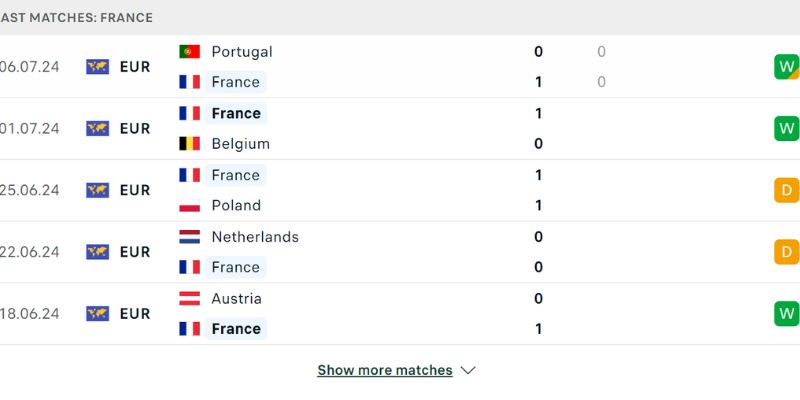Click EUR competition icon for 06.07.24 match

point(97,67)
